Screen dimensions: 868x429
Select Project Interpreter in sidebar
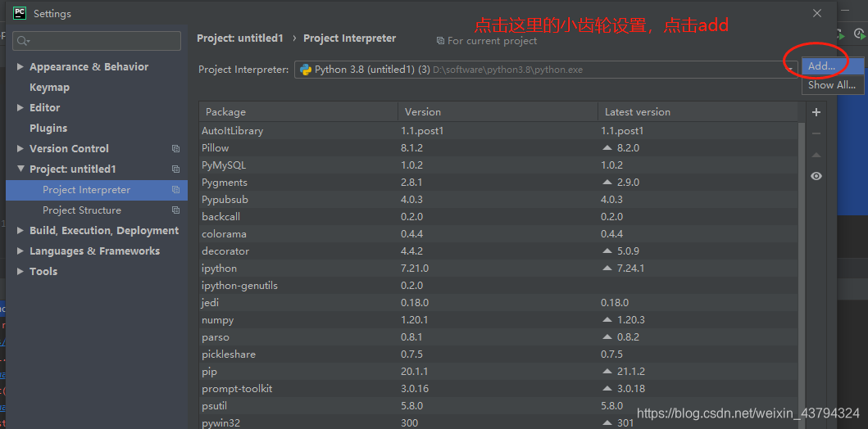(97, 190)
